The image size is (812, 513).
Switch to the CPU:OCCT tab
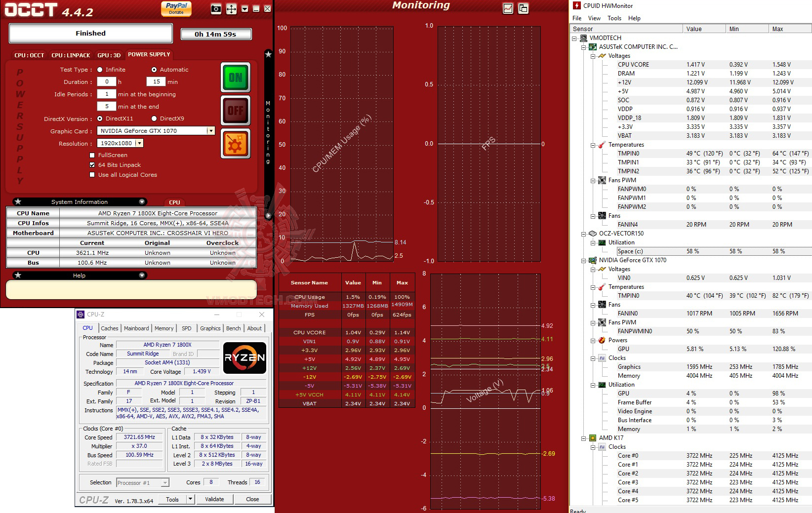(29, 55)
